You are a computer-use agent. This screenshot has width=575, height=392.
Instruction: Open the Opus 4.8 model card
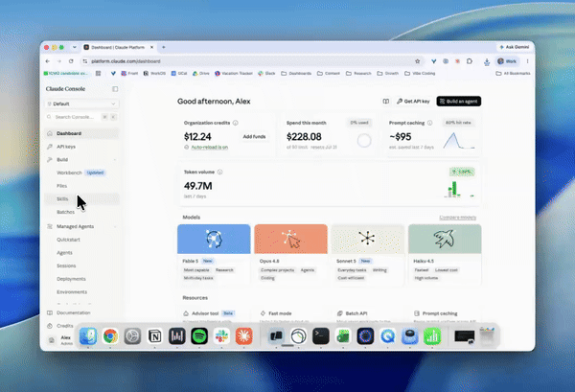(x=290, y=255)
